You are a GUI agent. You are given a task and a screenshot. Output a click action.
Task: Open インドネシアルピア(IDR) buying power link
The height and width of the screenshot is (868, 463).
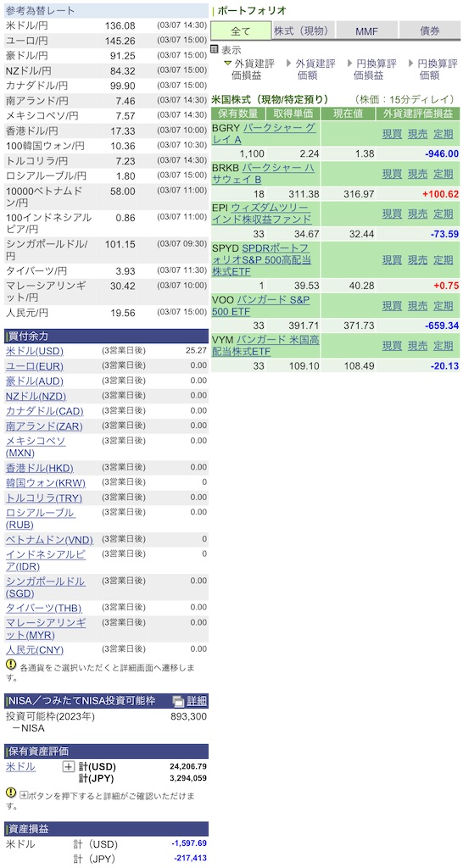(46, 560)
